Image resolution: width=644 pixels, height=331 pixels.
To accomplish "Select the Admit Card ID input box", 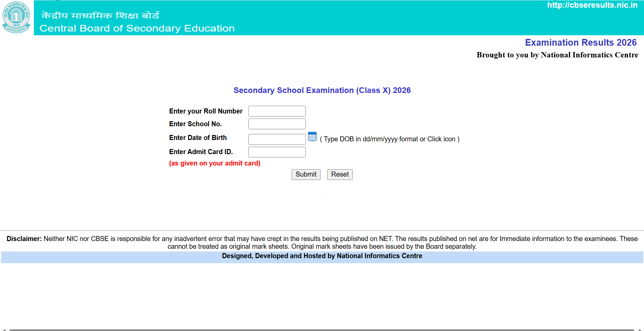I will 277,152.
